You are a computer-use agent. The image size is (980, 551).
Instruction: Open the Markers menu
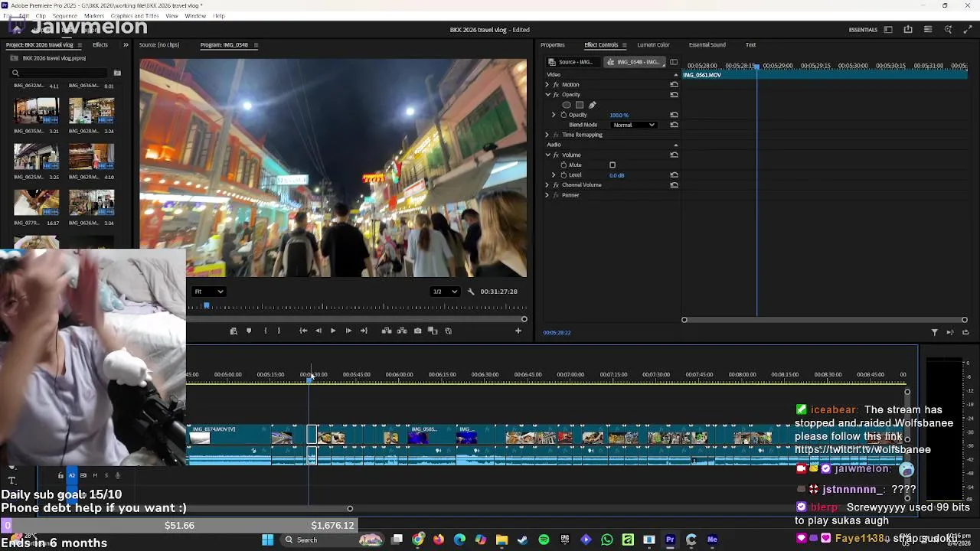[x=94, y=15]
